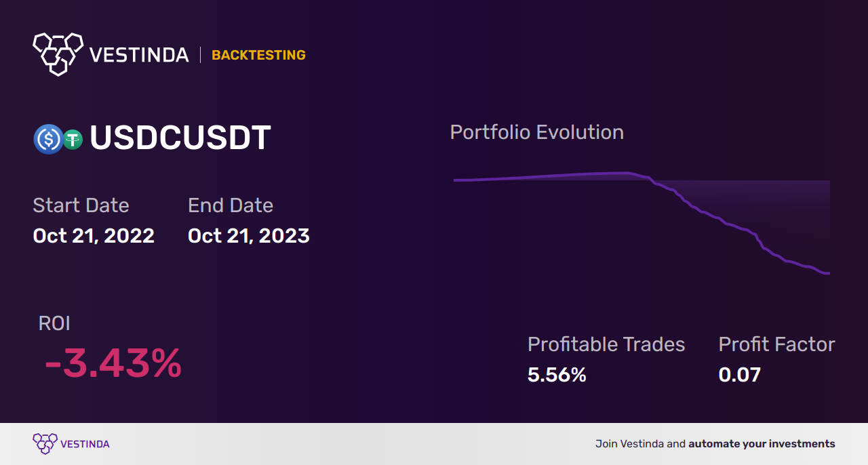Click the Profitable Trades 5.56% value
The height and width of the screenshot is (465, 868).
point(557,375)
